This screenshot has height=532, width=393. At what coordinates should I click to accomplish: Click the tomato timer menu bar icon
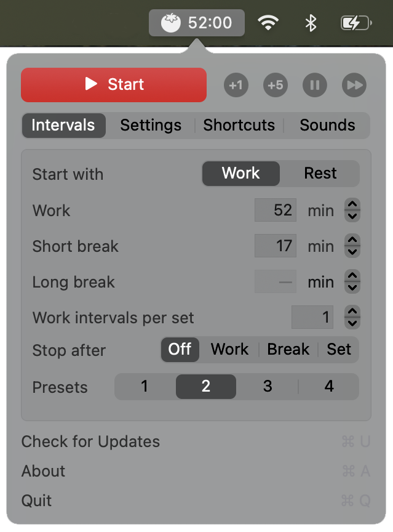click(x=171, y=23)
